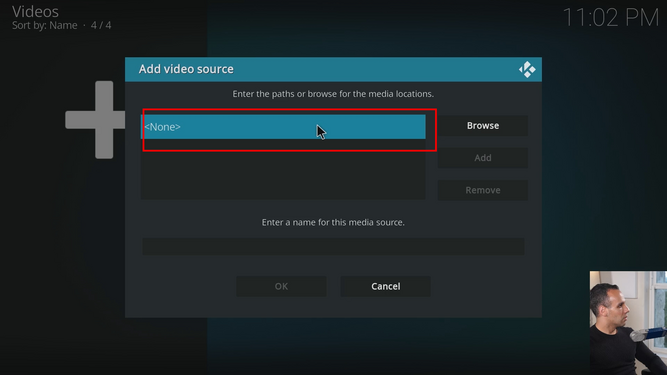
Task: Click the Videos heading at top left
Action: tap(35, 11)
